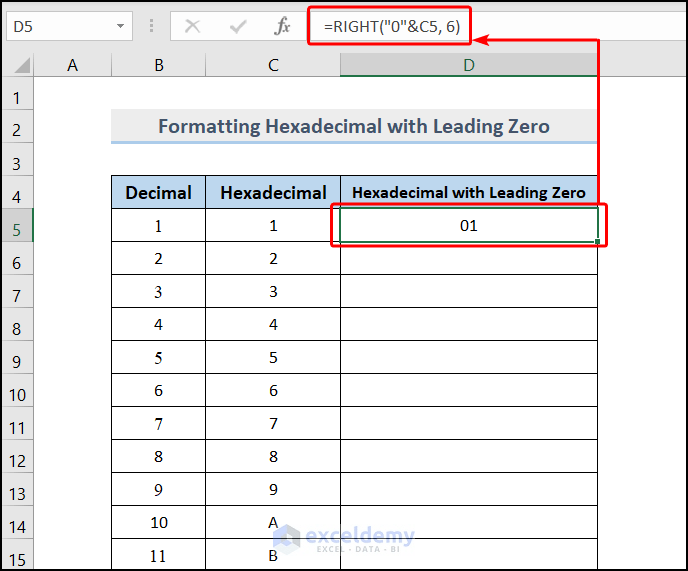Select cell D5 containing 01
This screenshot has height=571, width=688.
pos(469,225)
